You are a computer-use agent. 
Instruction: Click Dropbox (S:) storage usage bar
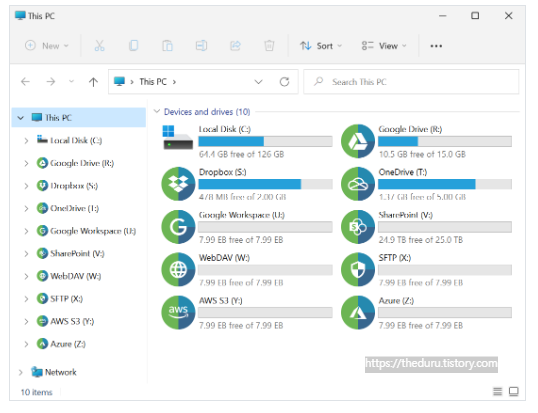265,184
